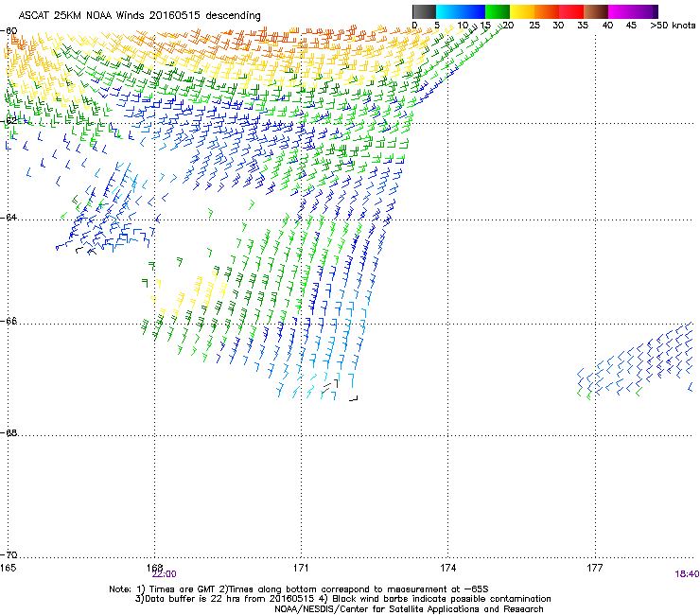The height and width of the screenshot is (615, 700).
Task: Click the latitude label '-70'
Action: click(x=9, y=554)
